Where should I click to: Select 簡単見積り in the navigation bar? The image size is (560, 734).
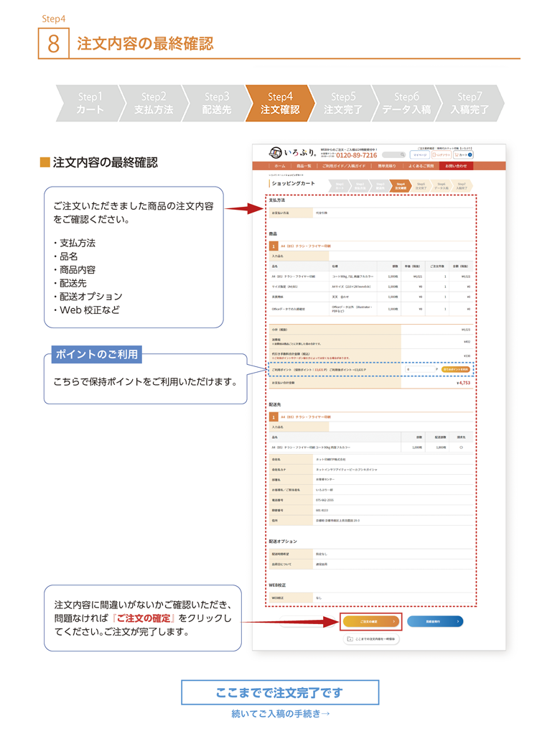tap(386, 166)
